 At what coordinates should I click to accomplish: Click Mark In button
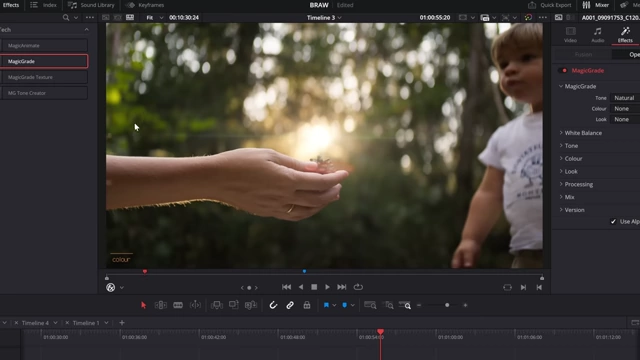[x=523, y=287]
